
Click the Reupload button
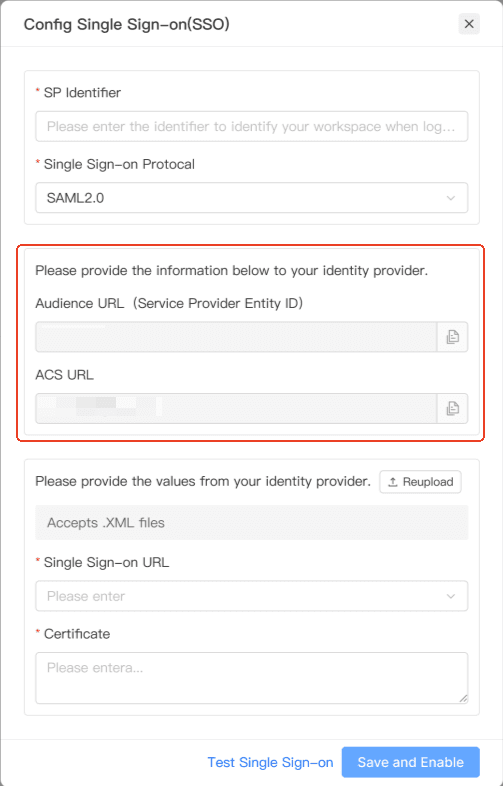[420, 482]
